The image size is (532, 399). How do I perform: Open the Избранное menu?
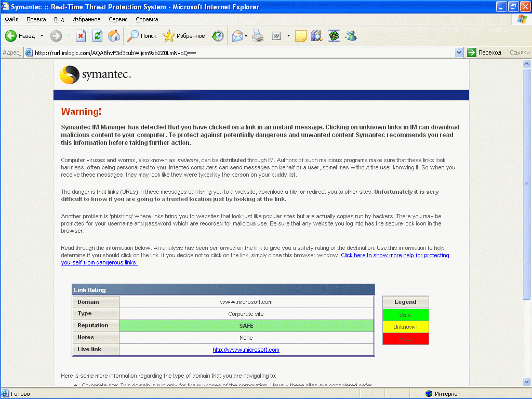[87, 19]
